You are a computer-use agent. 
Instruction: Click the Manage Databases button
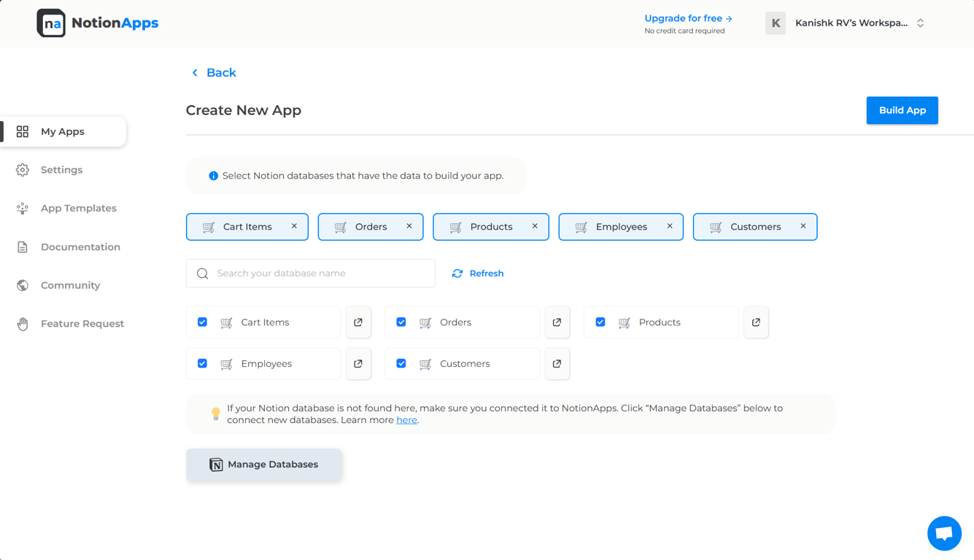(x=264, y=464)
